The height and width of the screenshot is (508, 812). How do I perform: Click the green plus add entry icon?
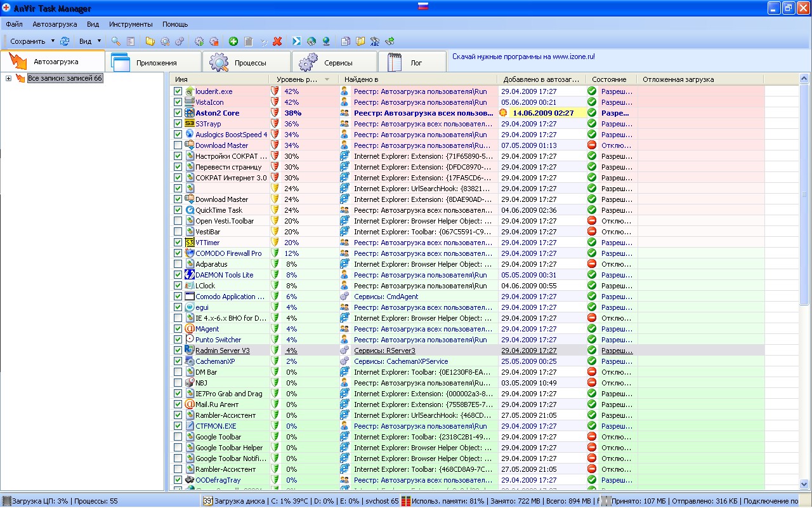coord(233,41)
